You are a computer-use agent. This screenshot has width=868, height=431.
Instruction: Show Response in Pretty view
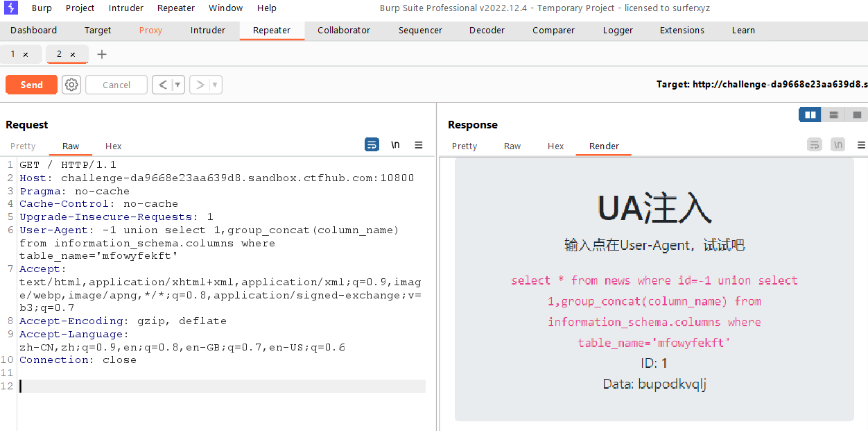pos(465,146)
